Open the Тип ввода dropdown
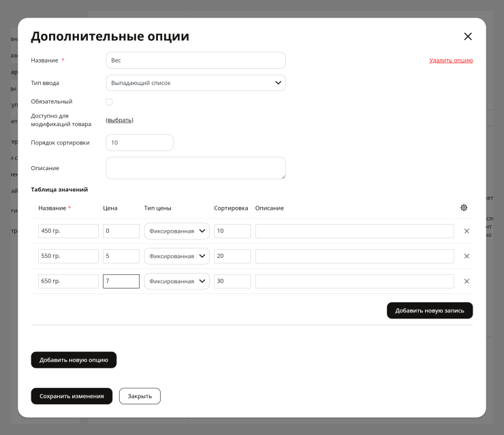Screen dimensions: 504x435 (x=195, y=83)
